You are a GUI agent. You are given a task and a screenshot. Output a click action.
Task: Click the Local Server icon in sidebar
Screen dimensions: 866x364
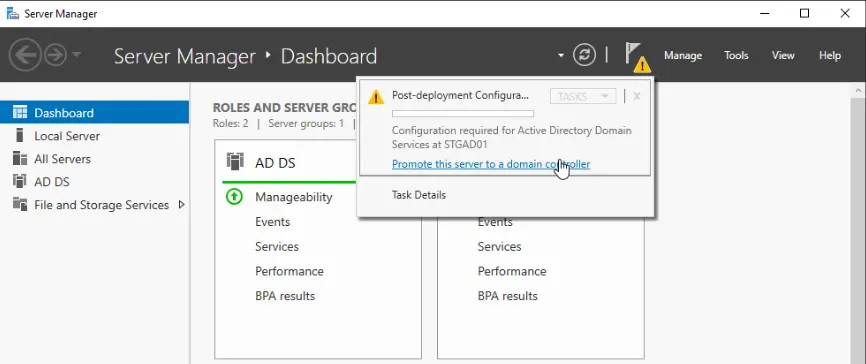(x=20, y=135)
